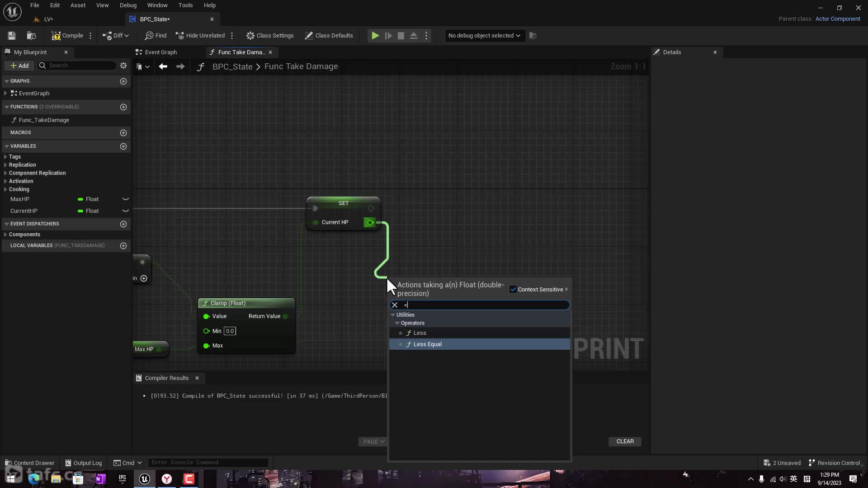Open Revision Control status menu
This screenshot has height=488, width=868.
(x=835, y=463)
